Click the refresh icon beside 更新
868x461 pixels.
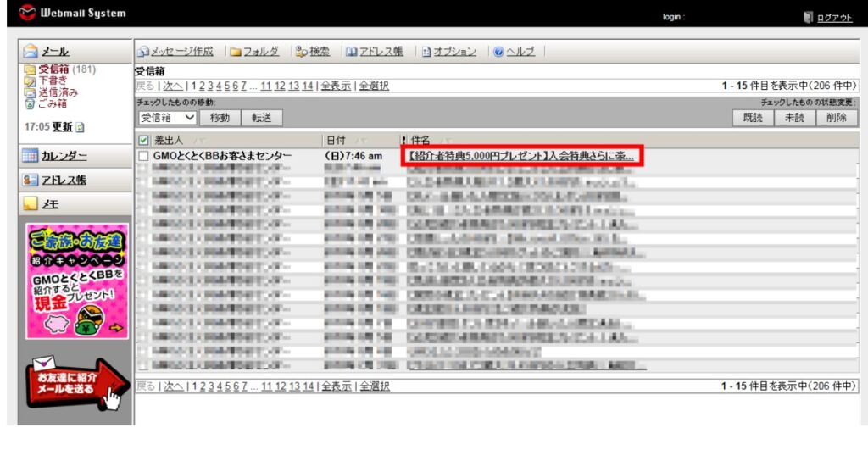[81, 127]
